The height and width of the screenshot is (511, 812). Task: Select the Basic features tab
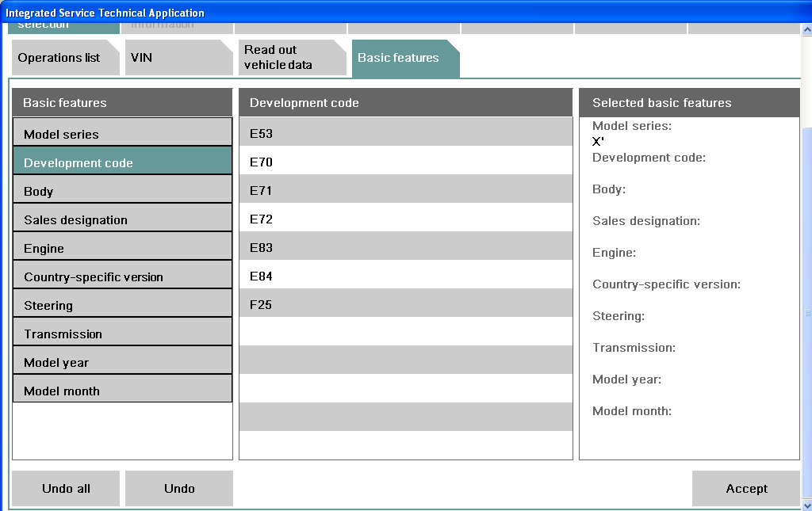point(405,57)
